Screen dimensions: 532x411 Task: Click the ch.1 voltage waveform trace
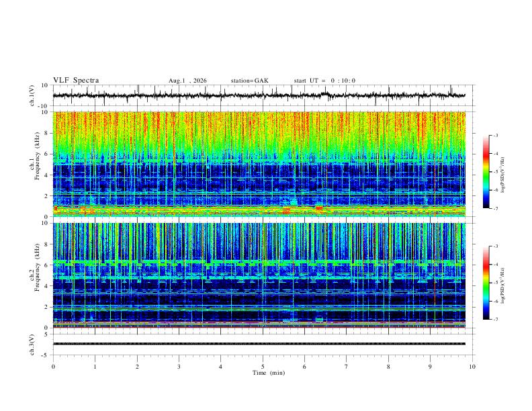click(x=259, y=95)
